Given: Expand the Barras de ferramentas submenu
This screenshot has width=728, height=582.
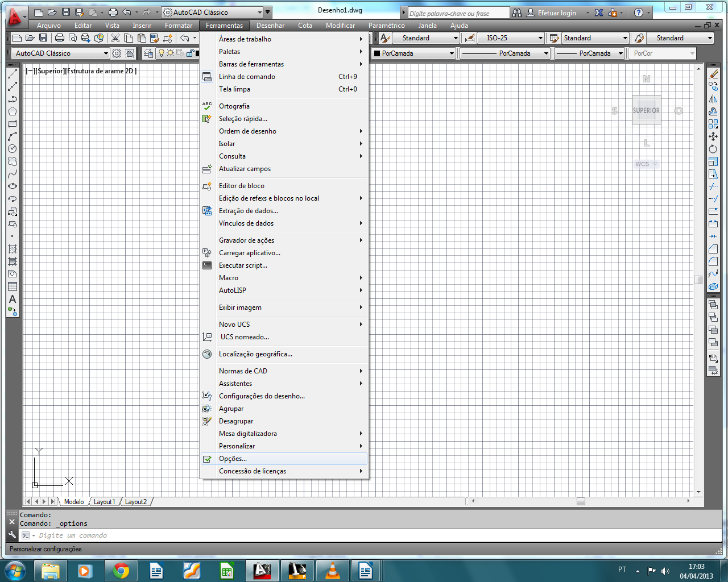Looking at the screenshot, I should click(284, 64).
